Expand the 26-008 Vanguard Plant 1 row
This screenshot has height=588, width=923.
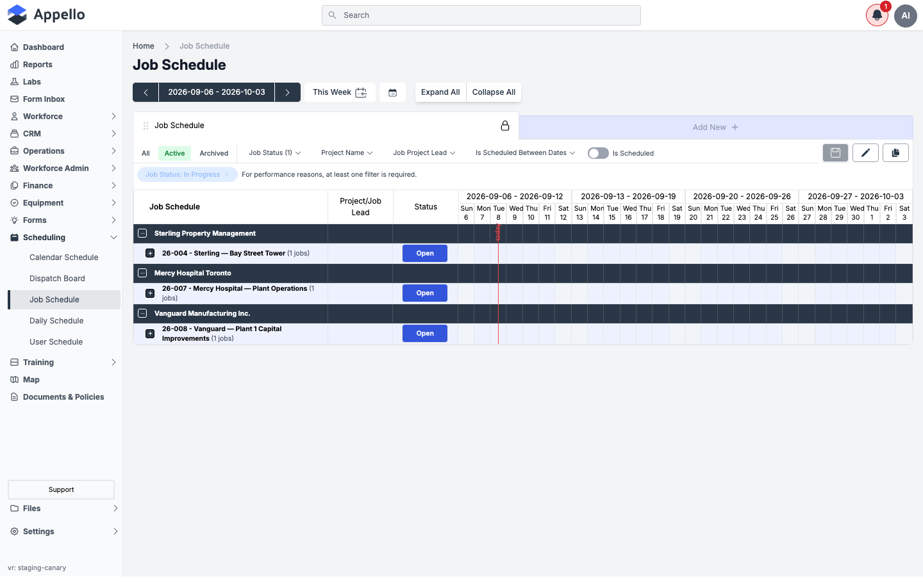150,334
